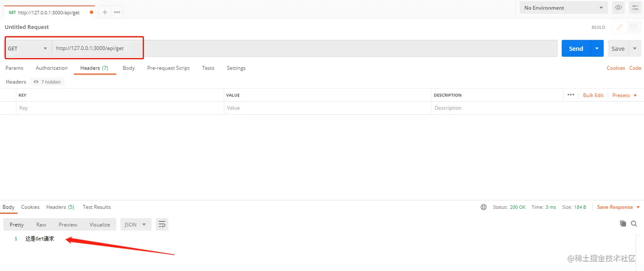Select the Raw view mode
This screenshot has height=271, width=644.
point(41,225)
